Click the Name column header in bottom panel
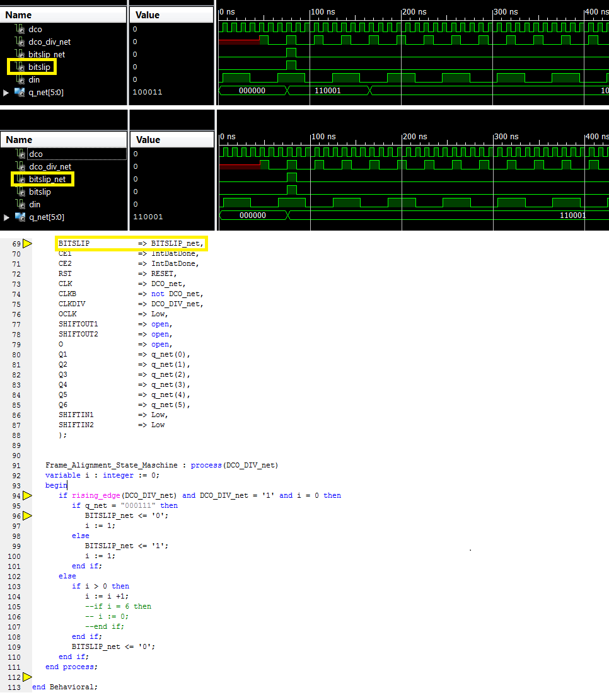This screenshot has width=609, height=700. point(64,139)
